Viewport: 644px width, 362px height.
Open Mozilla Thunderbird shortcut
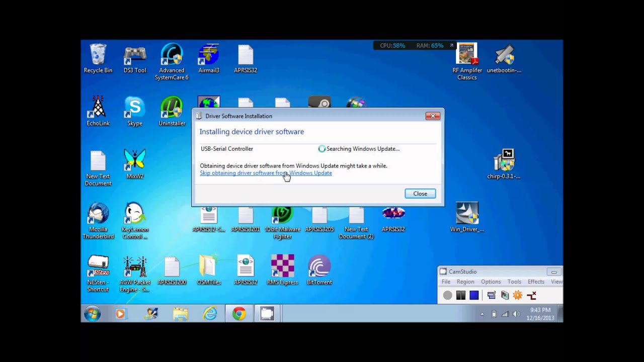pos(98,221)
